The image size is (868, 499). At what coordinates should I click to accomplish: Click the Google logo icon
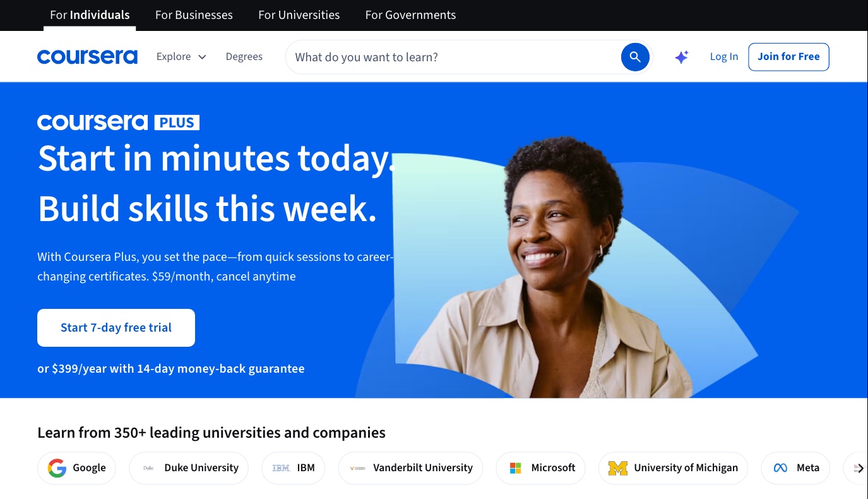(57, 468)
